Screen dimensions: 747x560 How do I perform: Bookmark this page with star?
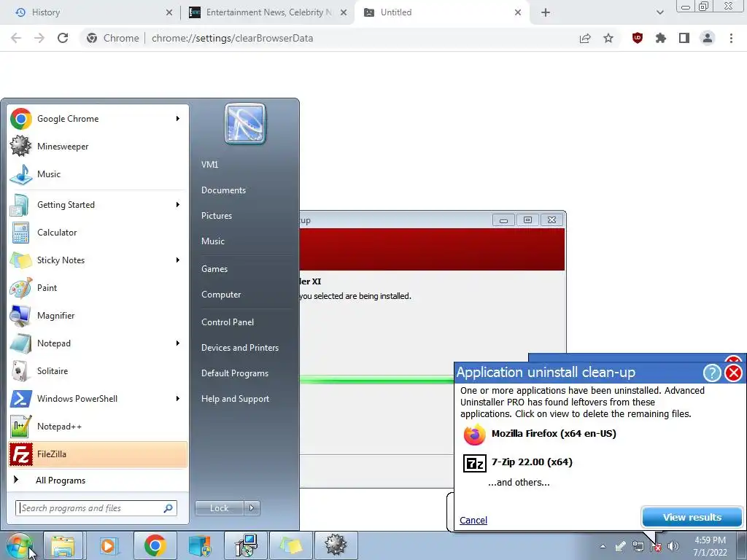click(608, 38)
